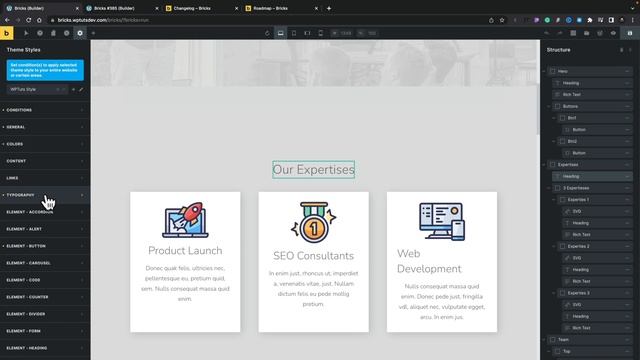
Task: Select the Team section in Structure
Action: [x=590, y=340]
